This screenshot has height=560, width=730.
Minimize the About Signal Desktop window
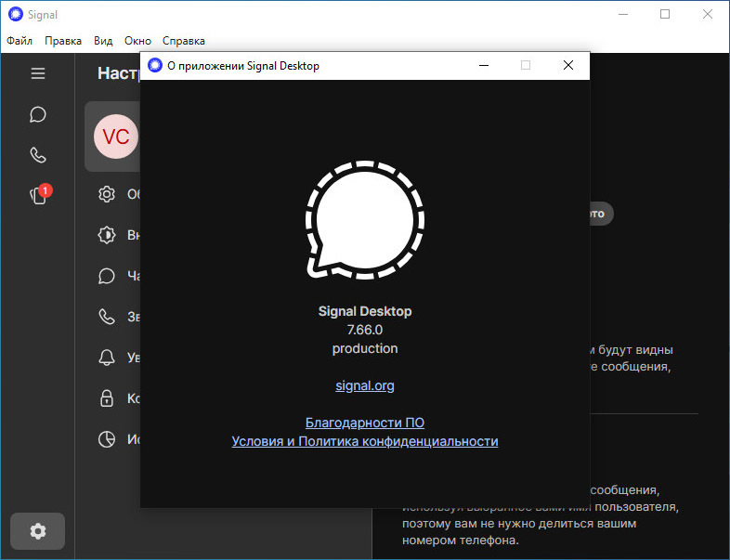point(484,65)
